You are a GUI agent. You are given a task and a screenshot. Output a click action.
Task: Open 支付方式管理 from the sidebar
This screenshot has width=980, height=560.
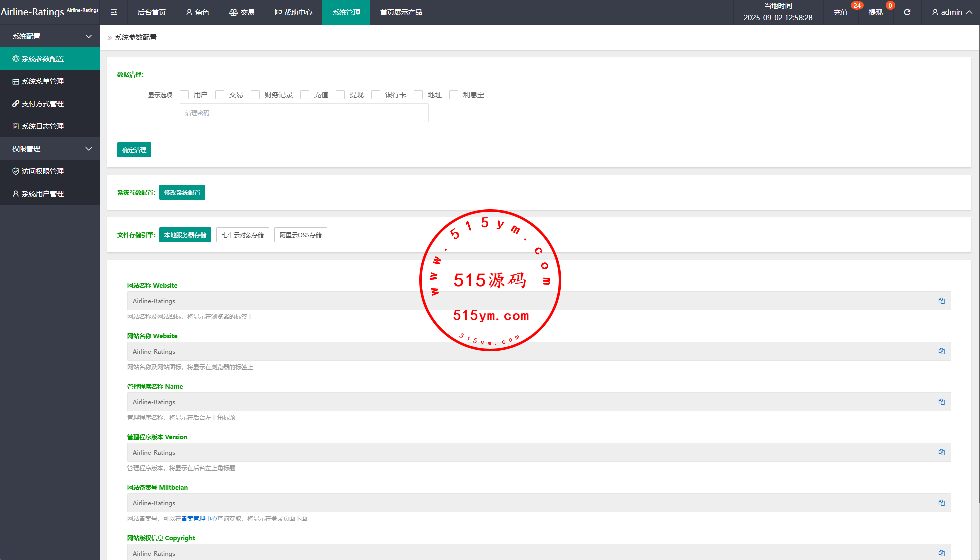point(43,104)
